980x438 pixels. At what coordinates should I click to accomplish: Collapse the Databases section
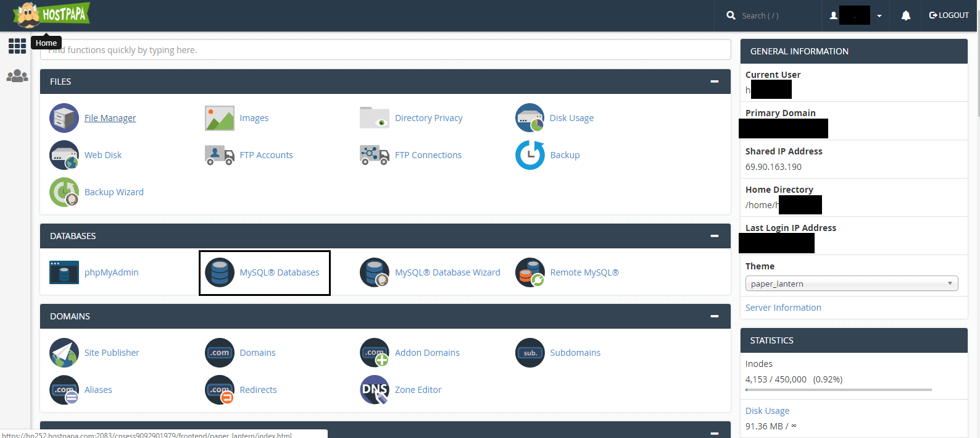[715, 236]
